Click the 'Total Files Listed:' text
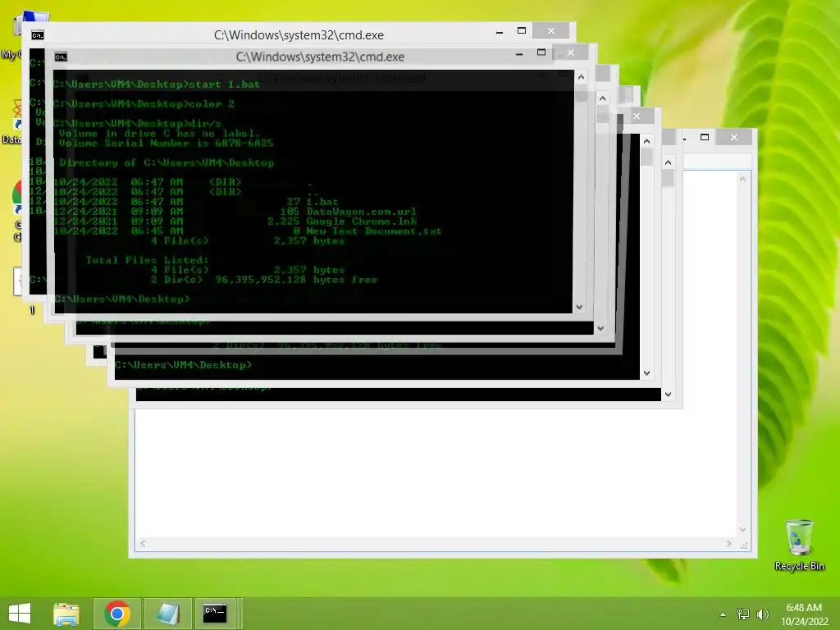840x630 pixels. point(147,260)
